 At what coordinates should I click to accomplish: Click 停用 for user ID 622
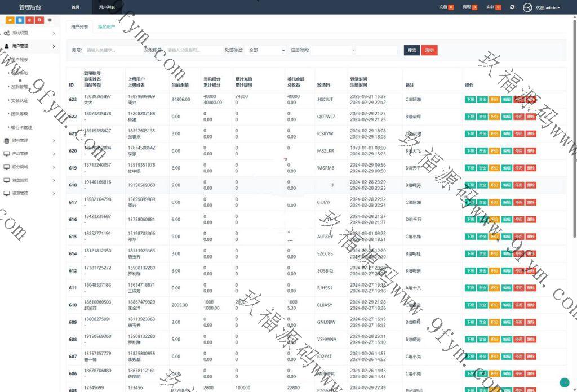point(518,117)
